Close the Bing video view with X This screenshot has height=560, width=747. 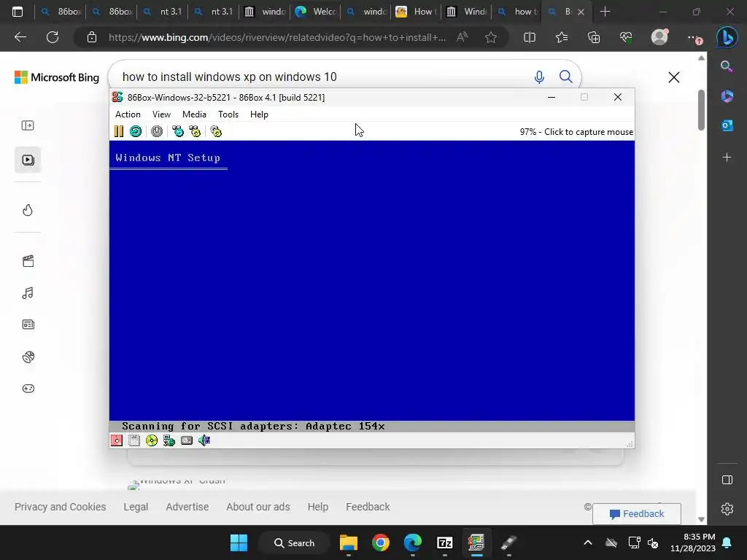[673, 77]
